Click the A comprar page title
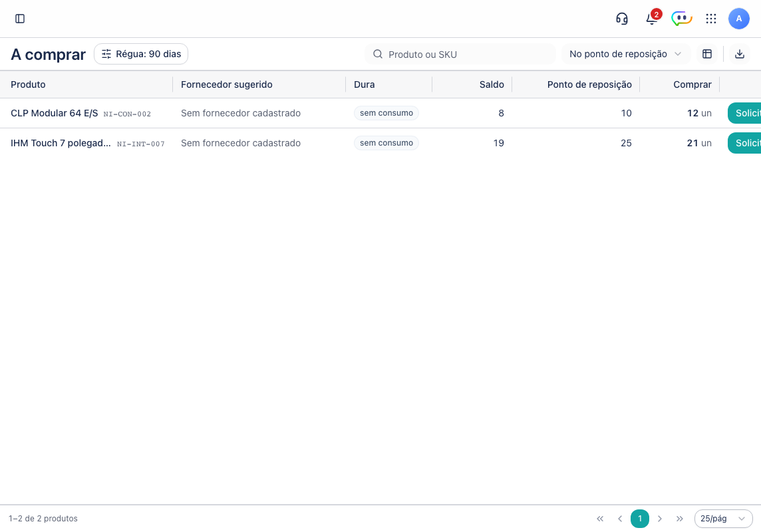Image resolution: width=761 pixels, height=532 pixels. pyautogui.click(x=48, y=55)
